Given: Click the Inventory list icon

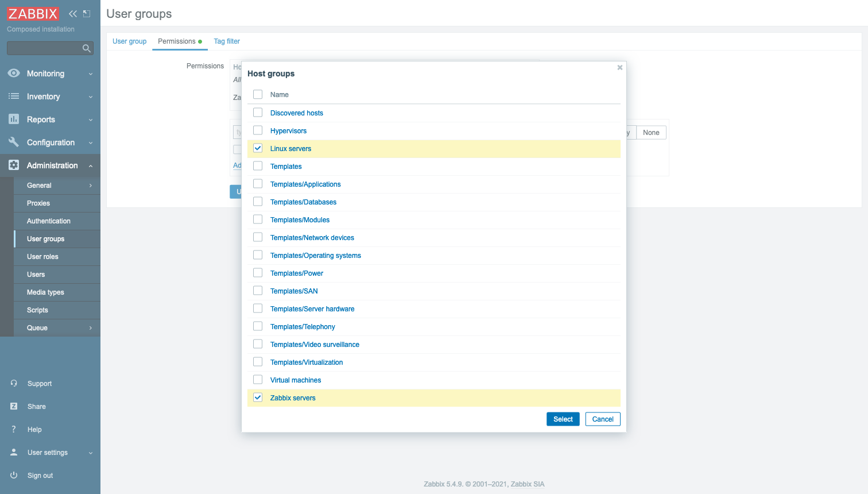Looking at the screenshot, I should 14,96.
